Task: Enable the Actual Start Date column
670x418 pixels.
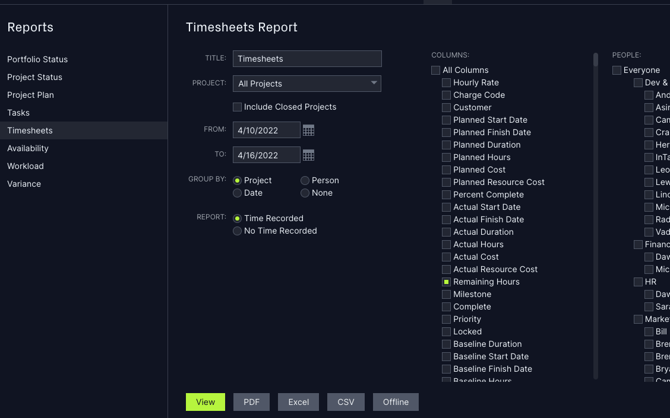Action: (446, 207)
